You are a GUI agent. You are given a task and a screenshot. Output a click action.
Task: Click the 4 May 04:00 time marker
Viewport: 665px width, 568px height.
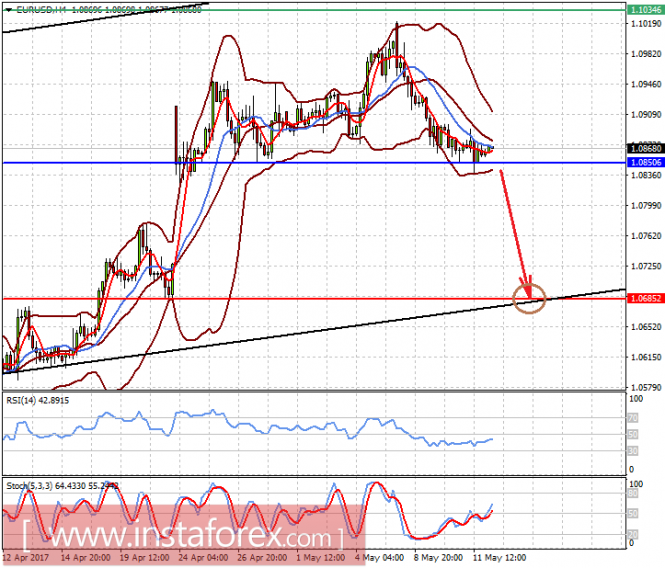tap(379, 558)
